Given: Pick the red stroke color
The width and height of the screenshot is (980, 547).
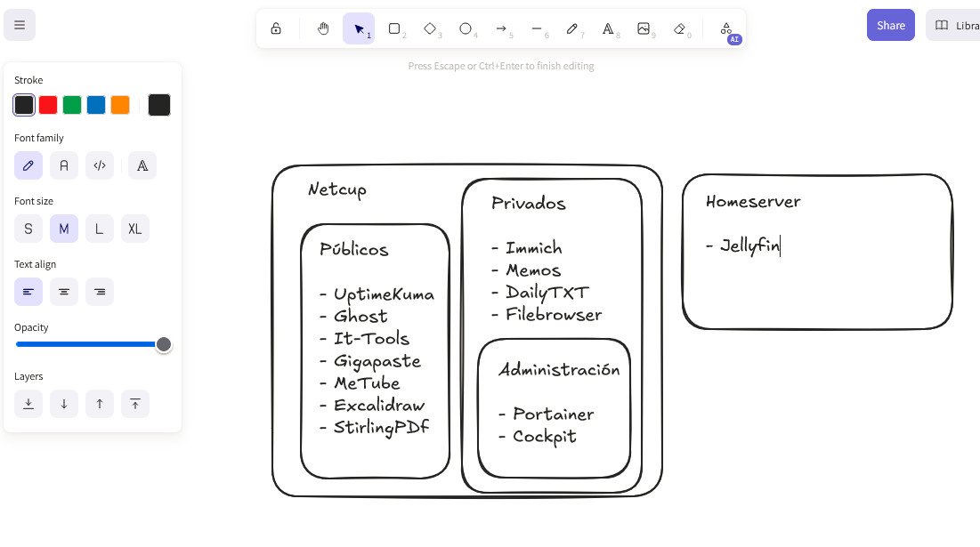Looking at the screenshot, I should [48, 105].
